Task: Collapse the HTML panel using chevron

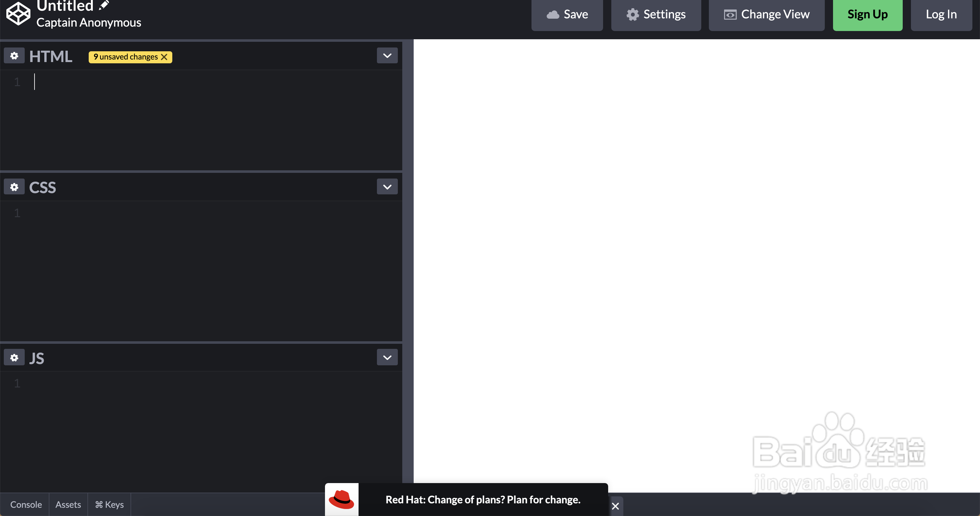Action: click(387, 56)
